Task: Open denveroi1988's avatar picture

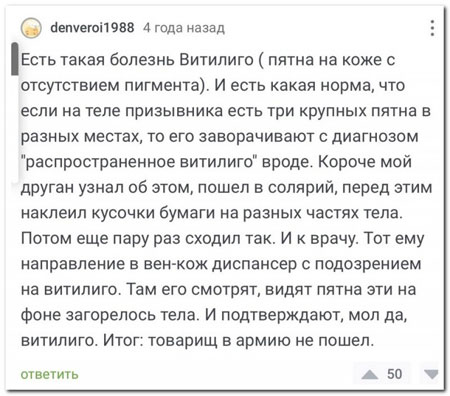Action: (31, 28)
